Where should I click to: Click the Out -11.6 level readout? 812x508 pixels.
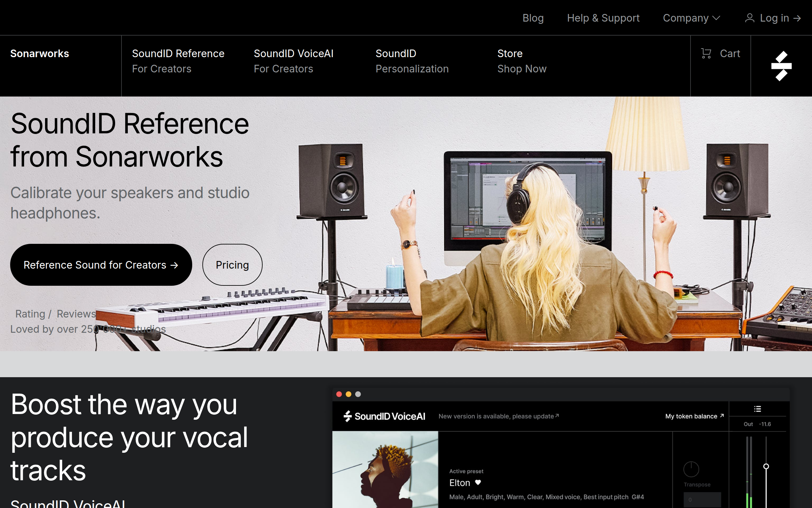pos(757,424)
